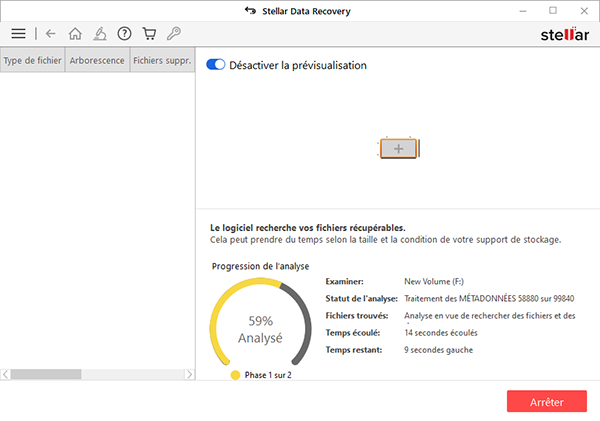Click the left scrollbar arrow
600x421 pixels.
[5, 374]
